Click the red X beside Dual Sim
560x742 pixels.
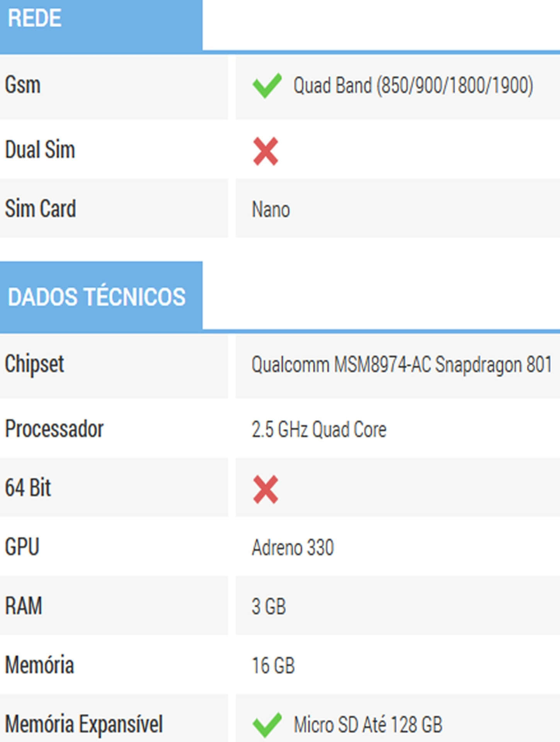[x=266, y=151]
